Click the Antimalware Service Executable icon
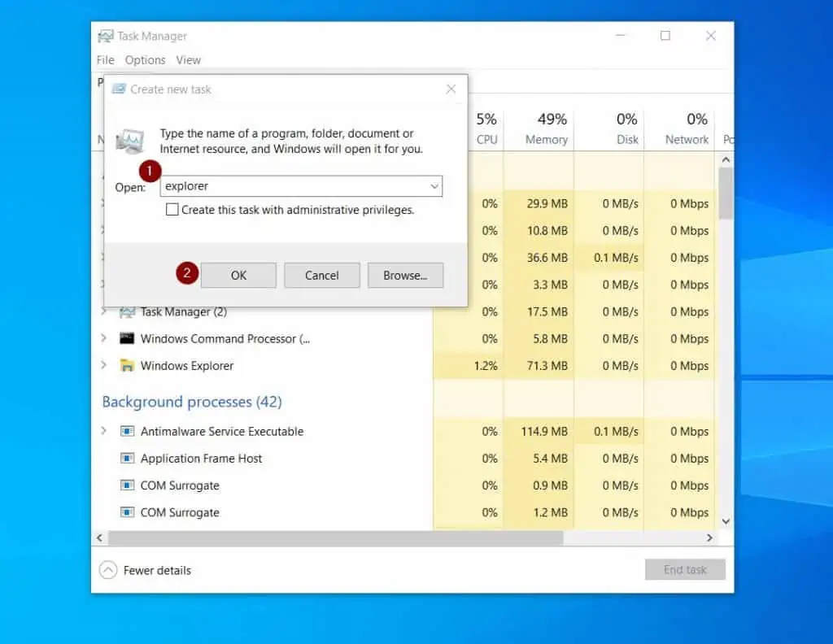This screenshot has width=833, height=644. pos(126,431)
